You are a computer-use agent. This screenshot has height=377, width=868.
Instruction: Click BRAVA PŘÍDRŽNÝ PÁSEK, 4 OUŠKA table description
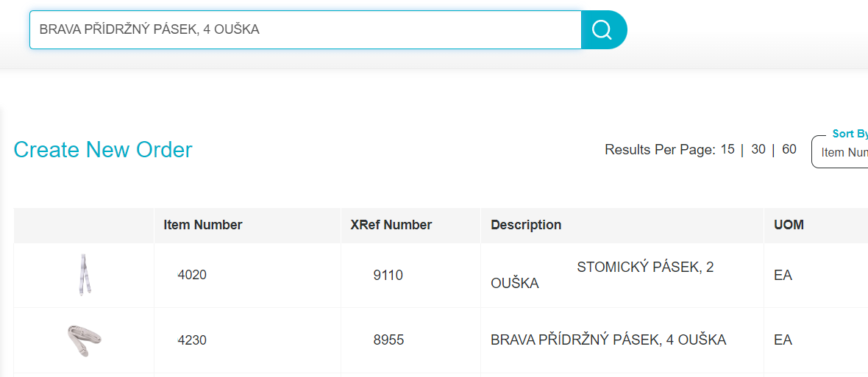[x=608, y=340]
